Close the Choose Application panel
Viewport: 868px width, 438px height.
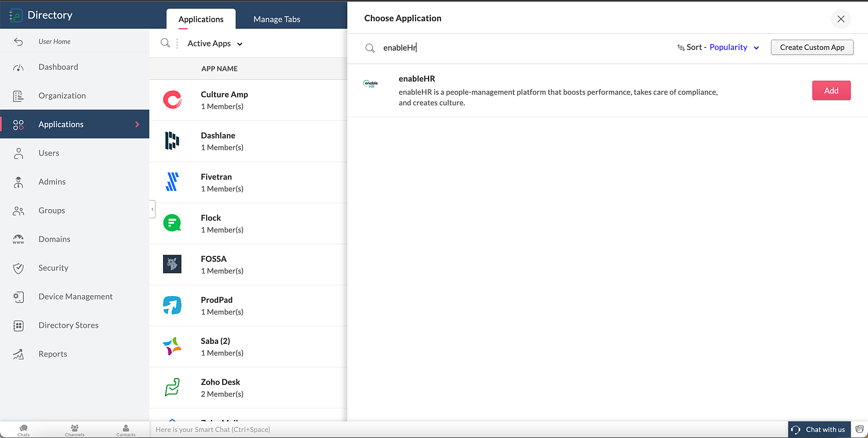841,19
